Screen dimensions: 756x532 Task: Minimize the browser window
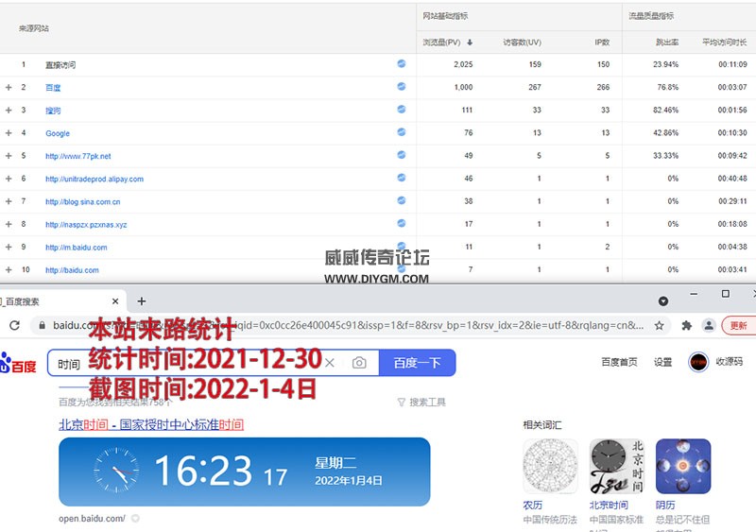coord(694,294)
